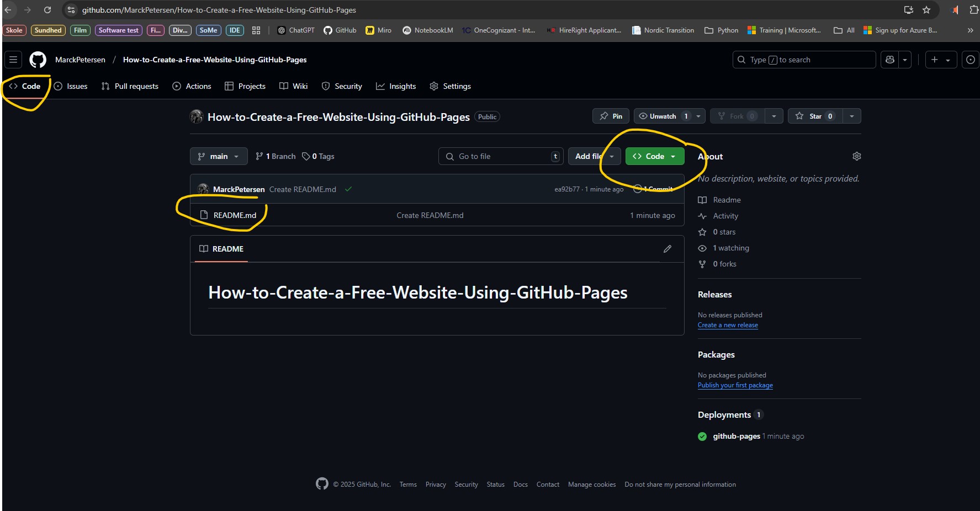Click the footer GitHub logo icon
This screenshot has width=980, height=511.
click(322, 483)
